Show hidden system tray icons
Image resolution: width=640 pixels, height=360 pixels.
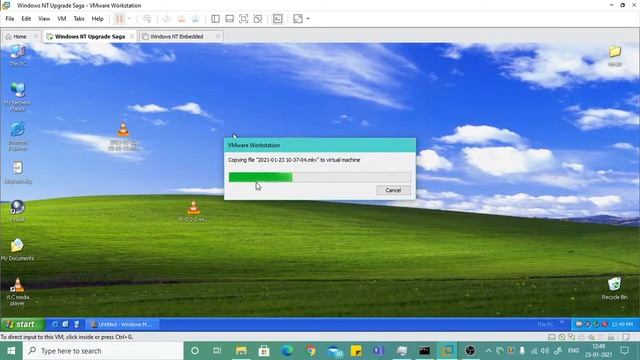(489, 351)
